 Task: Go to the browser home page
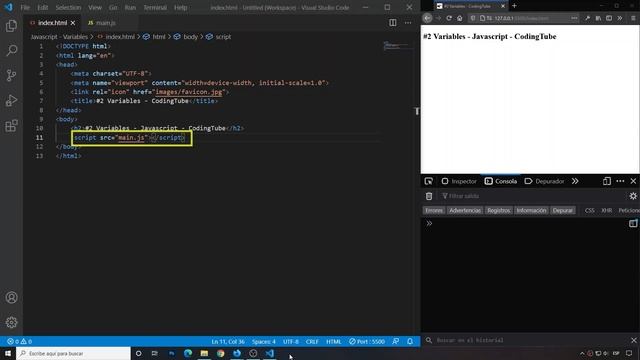tap(459, 18)
